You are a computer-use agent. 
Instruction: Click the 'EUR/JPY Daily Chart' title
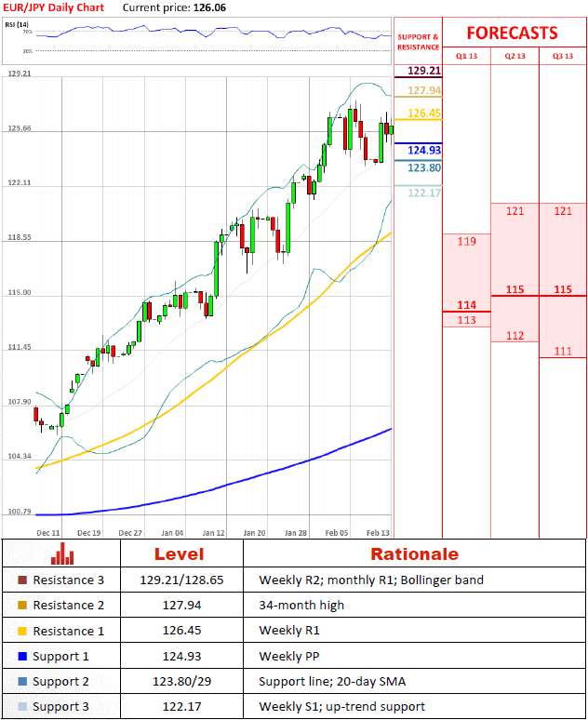54,7
